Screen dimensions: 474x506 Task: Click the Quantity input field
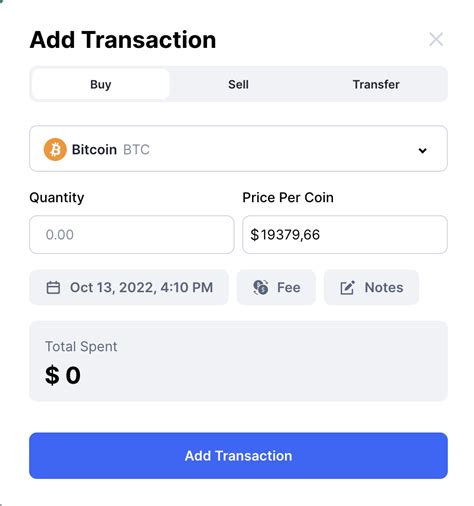tap(132, 234)
